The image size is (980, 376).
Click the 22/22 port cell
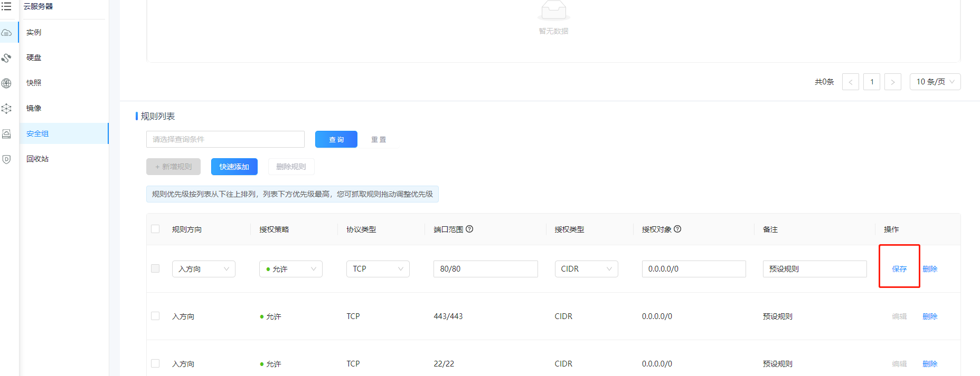tap(444, 364)
